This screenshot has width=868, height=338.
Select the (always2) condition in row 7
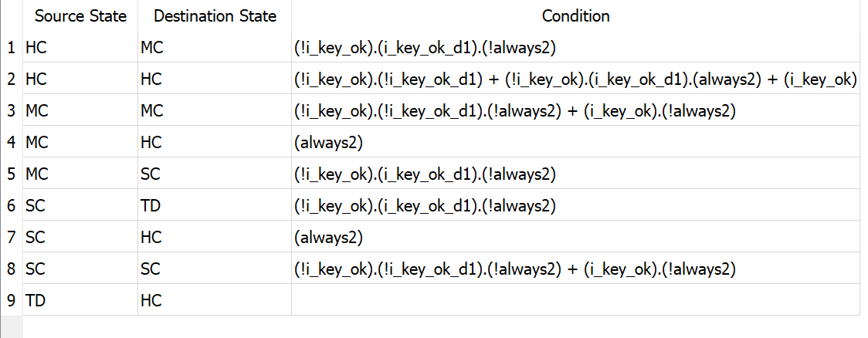click(328, 238)
